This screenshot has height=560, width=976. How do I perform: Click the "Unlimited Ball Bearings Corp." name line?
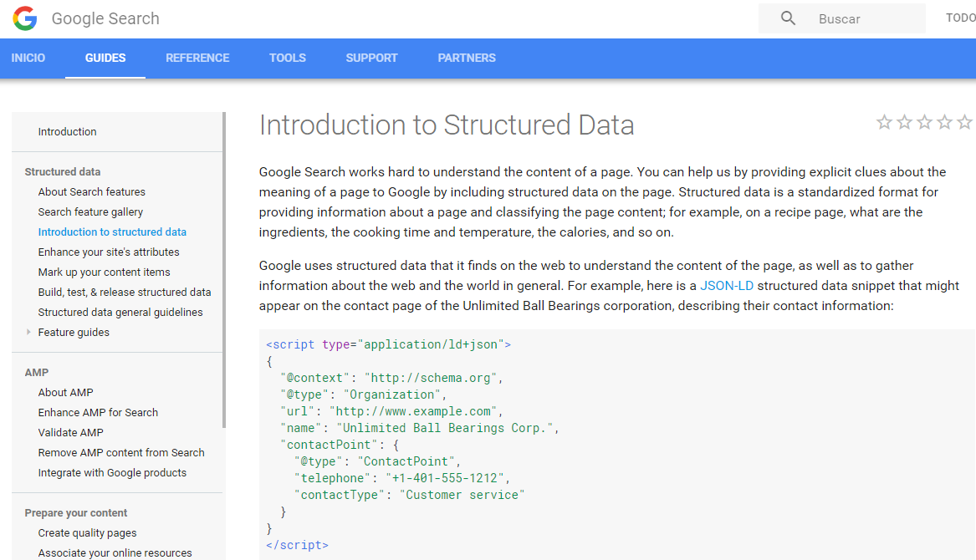click(420, 428)
